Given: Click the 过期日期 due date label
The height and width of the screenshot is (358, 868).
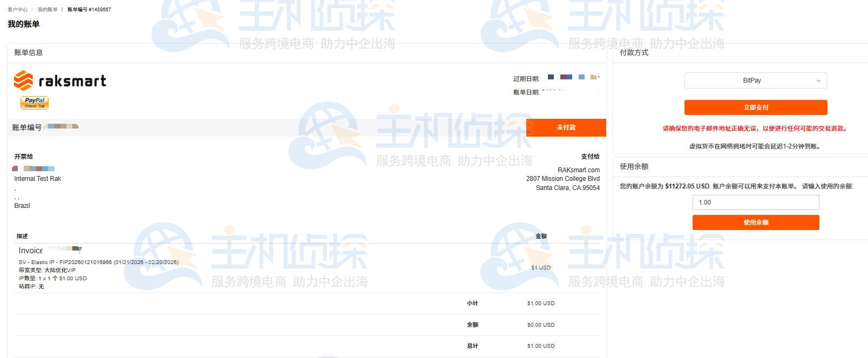Looking at the screenshot, I should pyautogui.click(x=526, y=79).
